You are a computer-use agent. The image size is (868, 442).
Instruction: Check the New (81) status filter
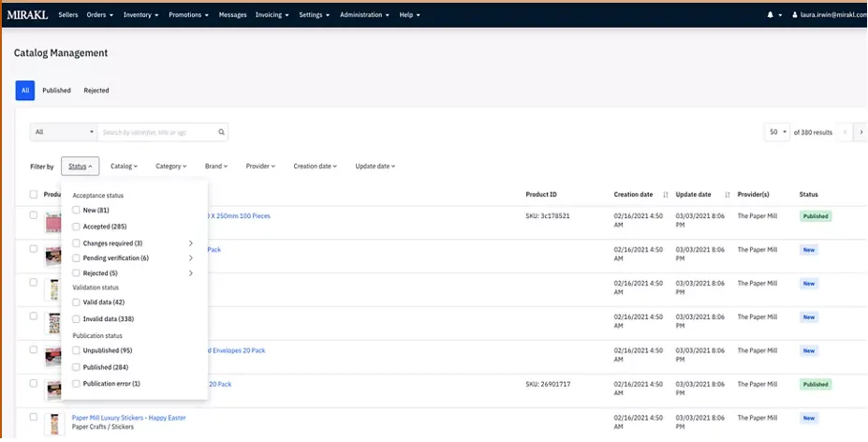(77, 210)
